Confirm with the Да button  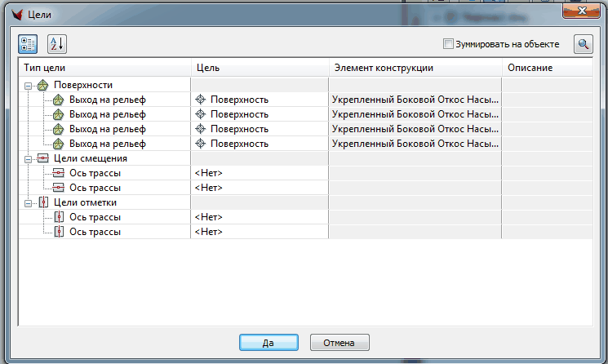pos(268,343)
